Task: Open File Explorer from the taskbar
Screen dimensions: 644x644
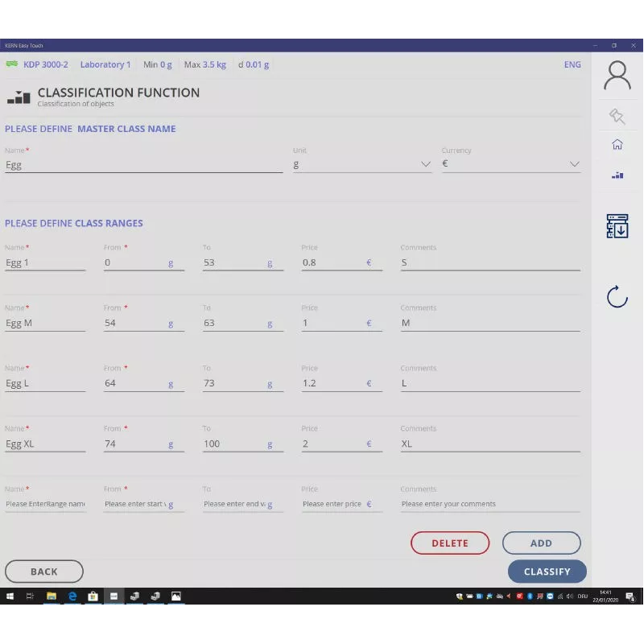Action: 52,597
